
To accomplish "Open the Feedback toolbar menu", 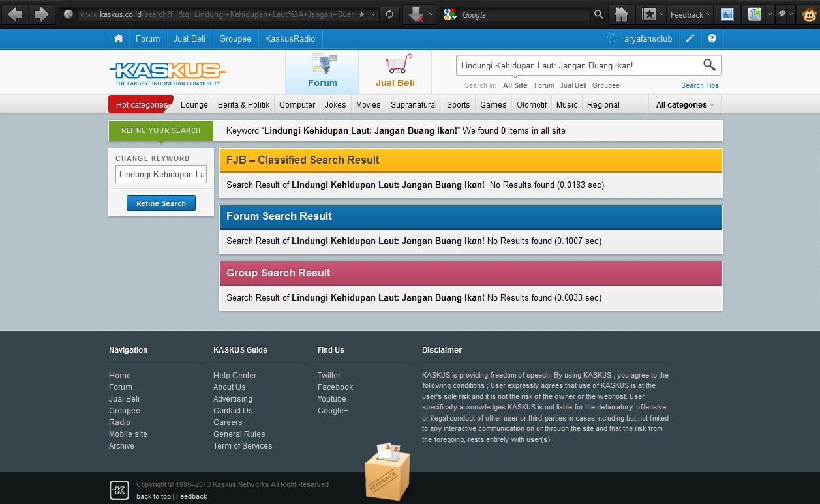I will coord(690,14).
